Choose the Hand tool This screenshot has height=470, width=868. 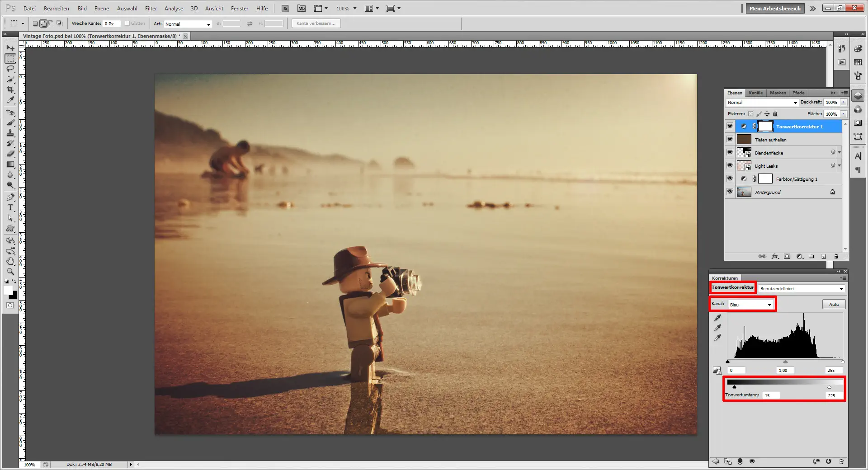tap(10, 261)
